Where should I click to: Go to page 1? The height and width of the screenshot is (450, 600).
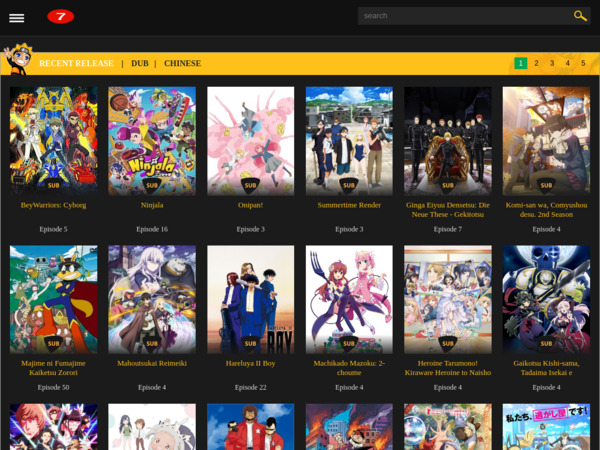coord(520,63)
